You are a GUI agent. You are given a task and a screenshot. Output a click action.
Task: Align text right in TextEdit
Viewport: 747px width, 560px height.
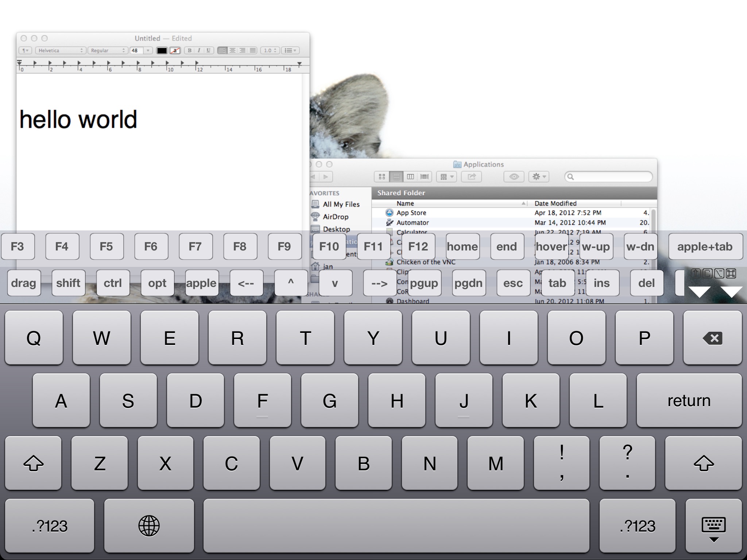click(242, 50)
